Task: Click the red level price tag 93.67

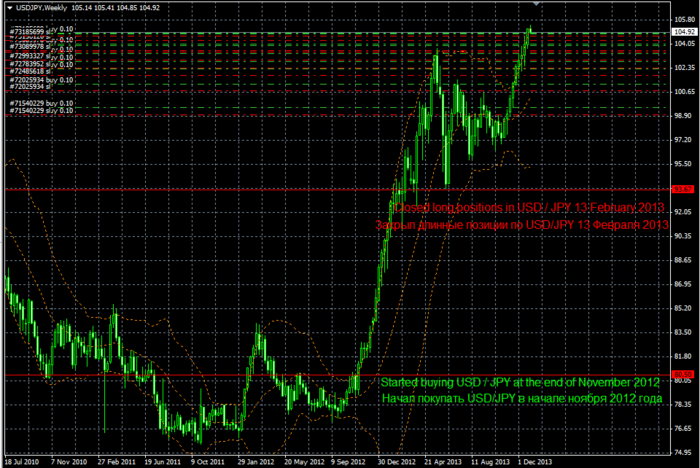Action: tap(683, 189)
